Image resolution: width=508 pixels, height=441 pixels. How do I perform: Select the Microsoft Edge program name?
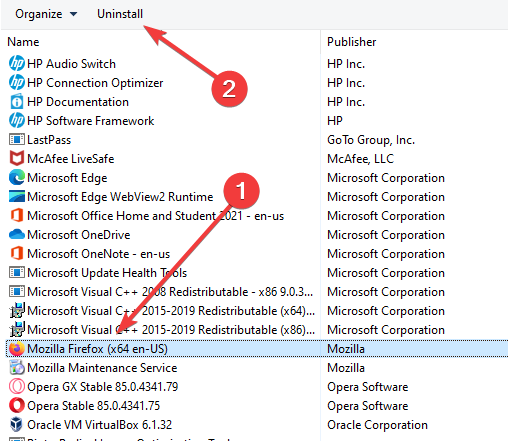coord(67,178)
